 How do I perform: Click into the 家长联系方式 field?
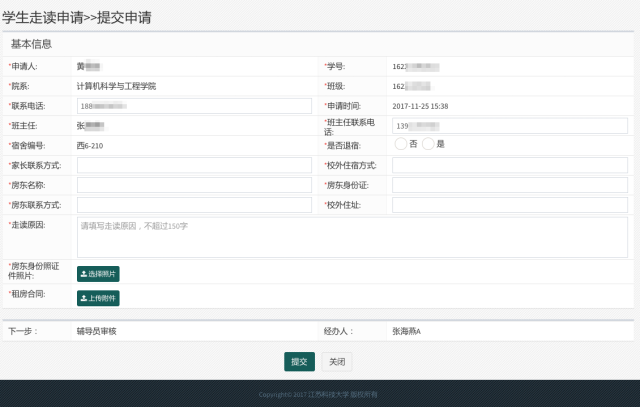click(x=194, y=165)
